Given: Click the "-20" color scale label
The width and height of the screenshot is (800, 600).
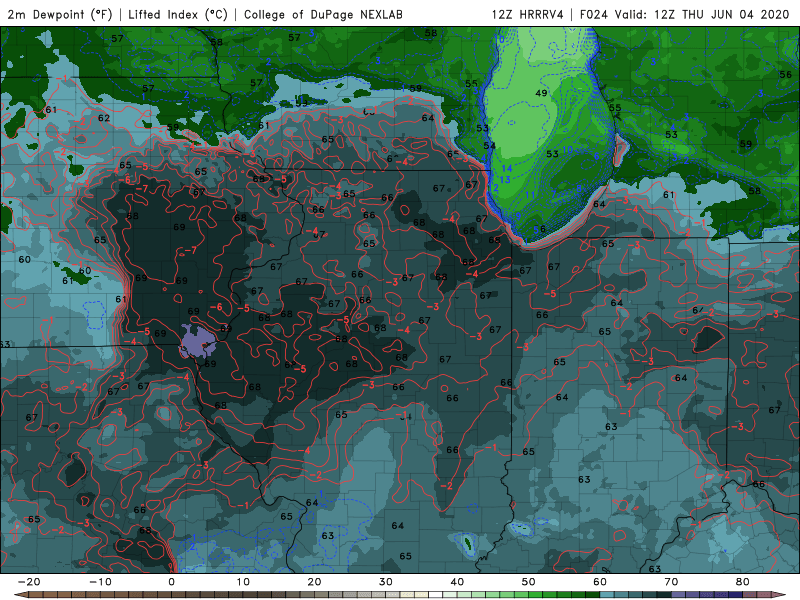Looking at the screenshot, I should 29,582.
